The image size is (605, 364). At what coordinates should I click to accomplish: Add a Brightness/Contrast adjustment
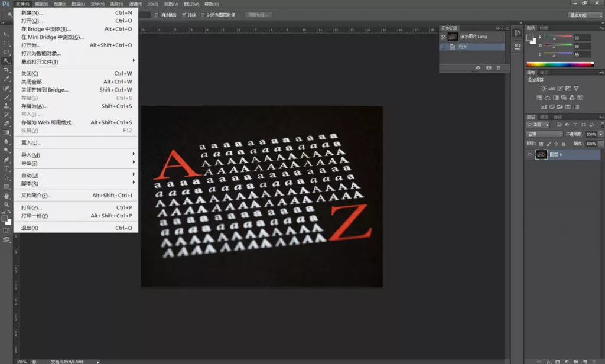[x=544, y=89]
